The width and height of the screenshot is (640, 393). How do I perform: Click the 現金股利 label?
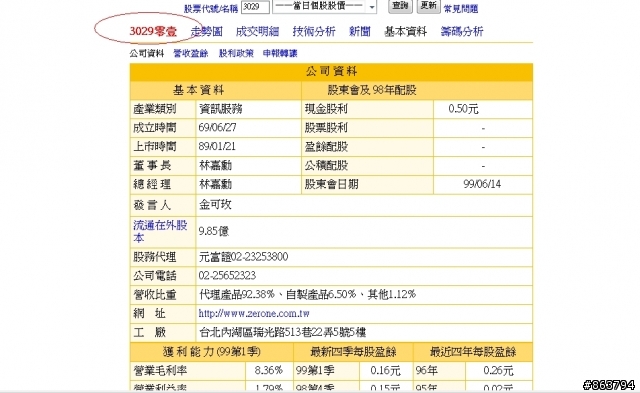tap(326, 109)
